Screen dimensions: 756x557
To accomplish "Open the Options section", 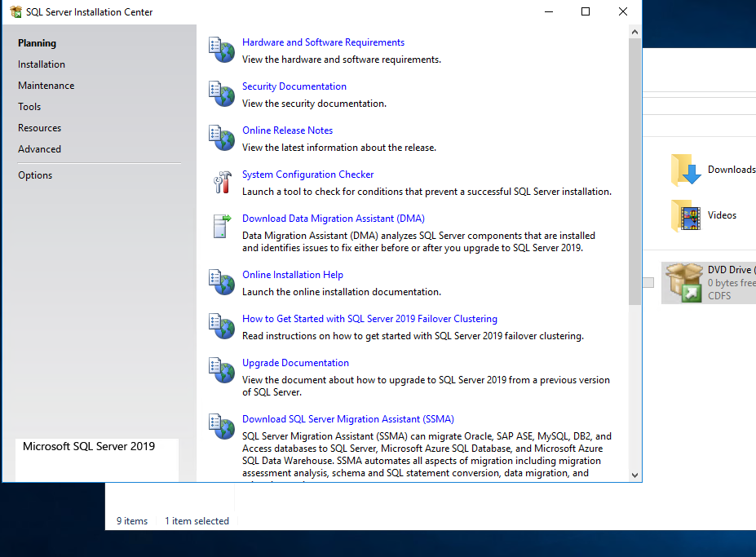I will click(x=35, y=175).
